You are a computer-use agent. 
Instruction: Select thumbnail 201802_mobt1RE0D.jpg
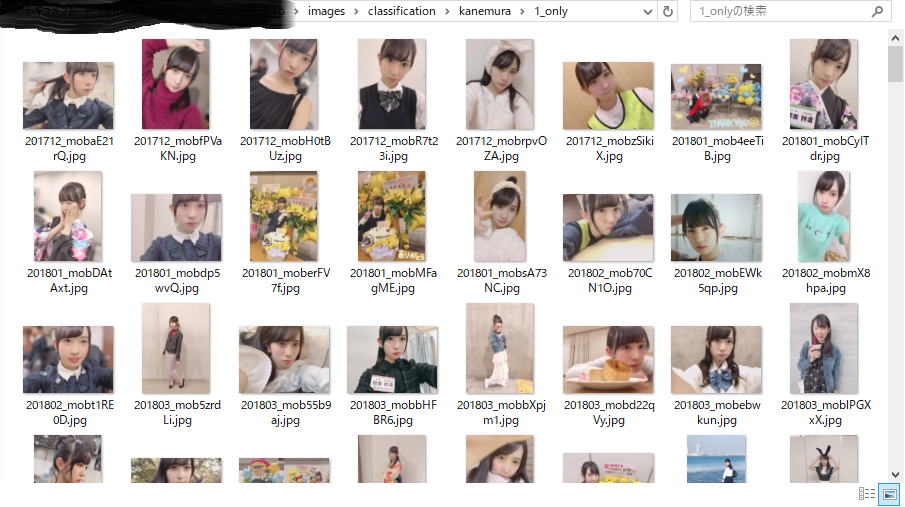tap(68, 359)
